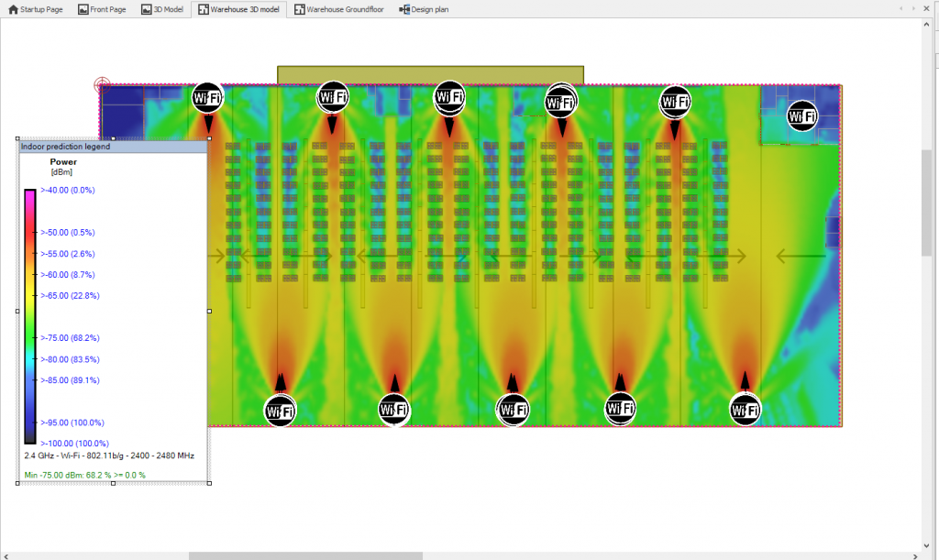
Task: Click the ">-75.00 (68.2%)" legend entry
Action: [x=70, y=338]
